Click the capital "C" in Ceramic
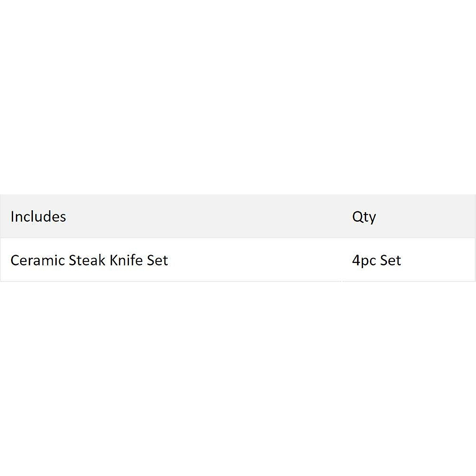 point(15,260)
